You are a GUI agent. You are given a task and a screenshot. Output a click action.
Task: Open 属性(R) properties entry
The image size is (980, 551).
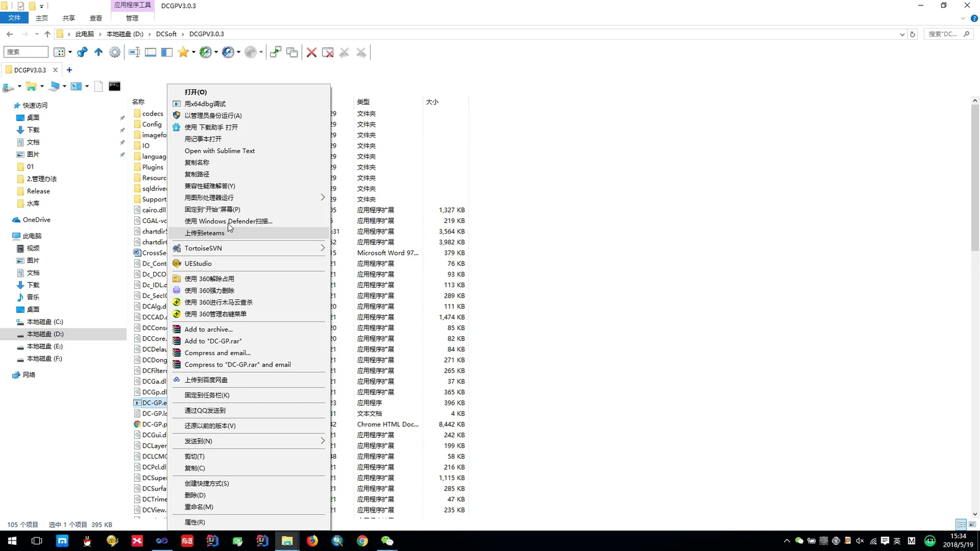click(249, 522)
